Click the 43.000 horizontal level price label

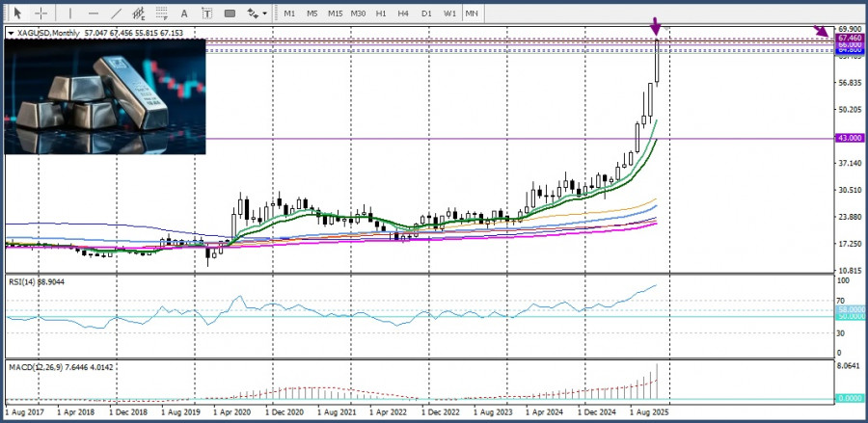click(848, 138)
